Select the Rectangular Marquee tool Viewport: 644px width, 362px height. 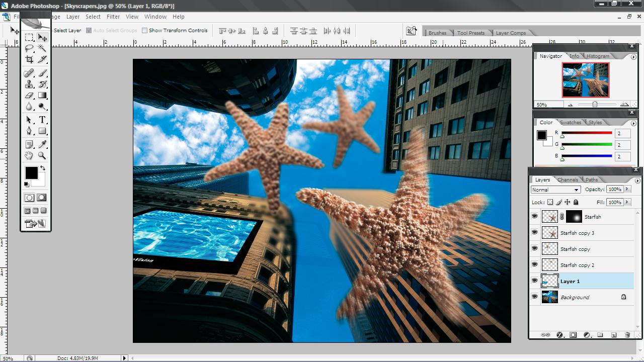point(29,37)
